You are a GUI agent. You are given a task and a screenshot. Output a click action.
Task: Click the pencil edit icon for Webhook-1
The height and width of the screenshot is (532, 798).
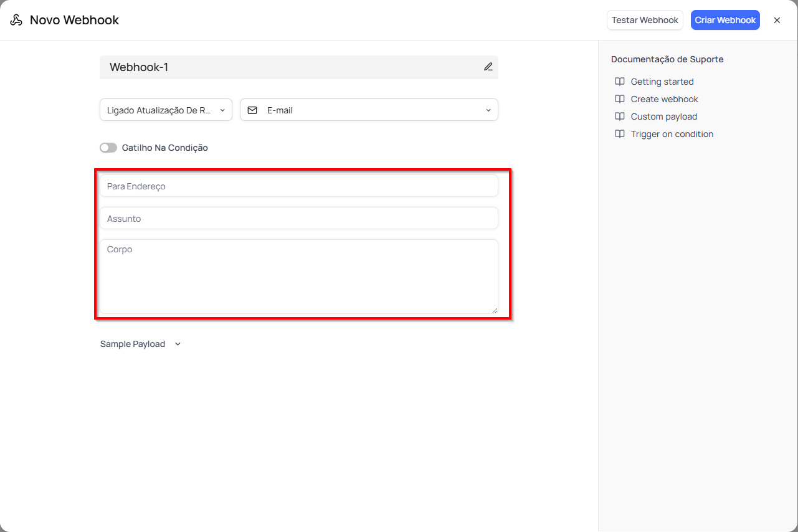tap(488, 67)
